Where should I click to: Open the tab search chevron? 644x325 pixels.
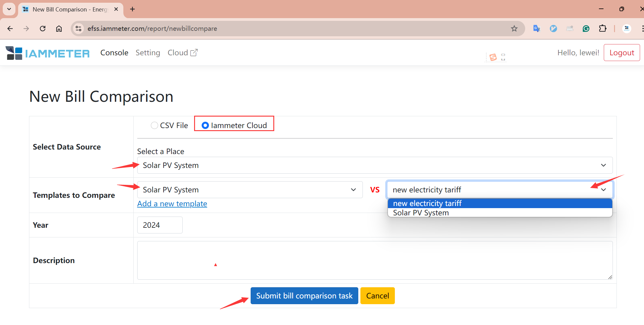coord(9,9)
